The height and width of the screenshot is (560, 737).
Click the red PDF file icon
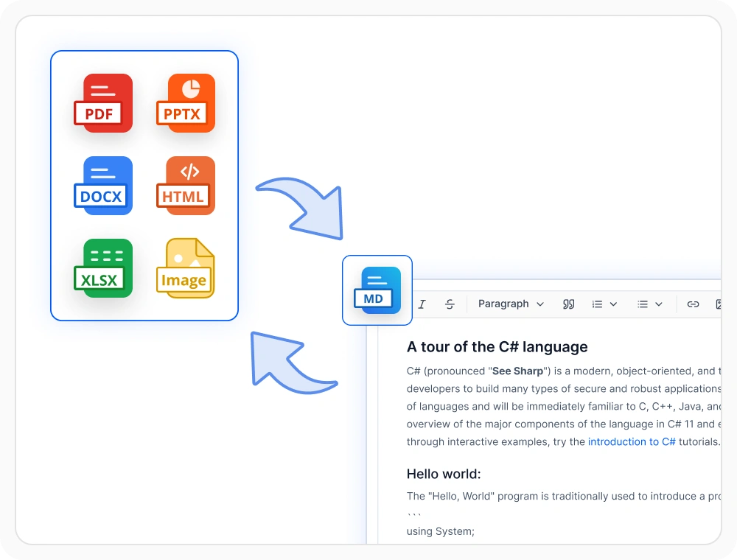click(103, 103)
